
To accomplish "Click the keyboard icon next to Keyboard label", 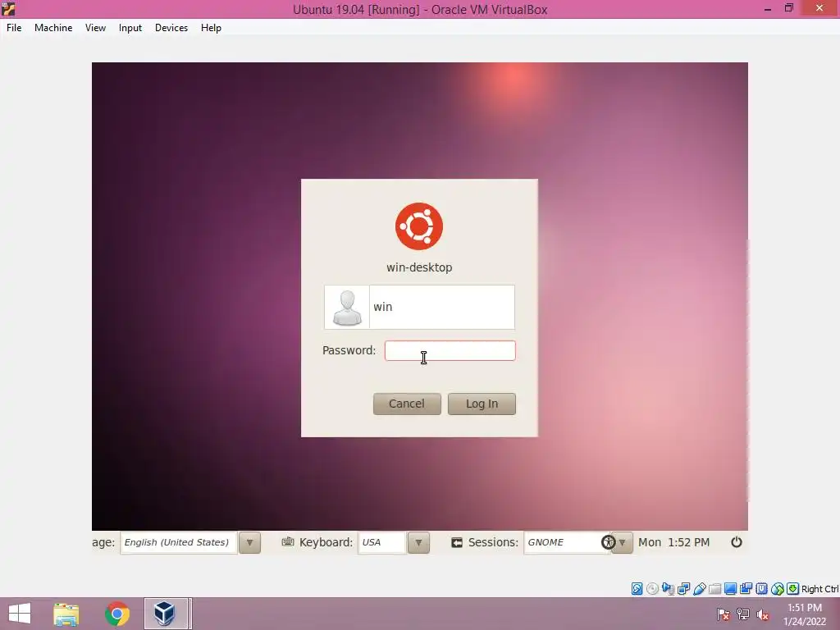I will point(288,541).
